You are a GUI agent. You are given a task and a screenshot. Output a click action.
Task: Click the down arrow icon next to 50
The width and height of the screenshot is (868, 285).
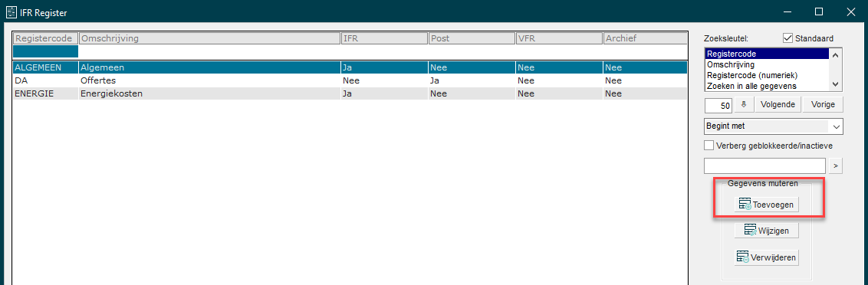(744, 105)
